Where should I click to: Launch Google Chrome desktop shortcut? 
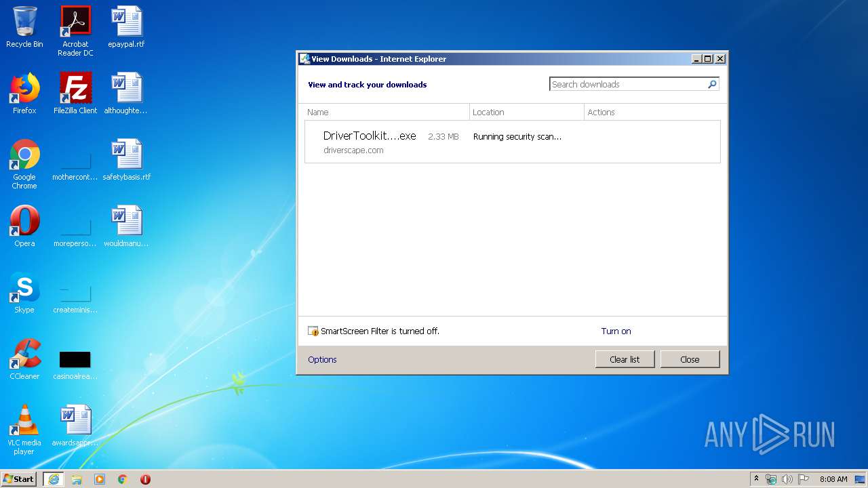pyautogui.click(x=24, y=164)
